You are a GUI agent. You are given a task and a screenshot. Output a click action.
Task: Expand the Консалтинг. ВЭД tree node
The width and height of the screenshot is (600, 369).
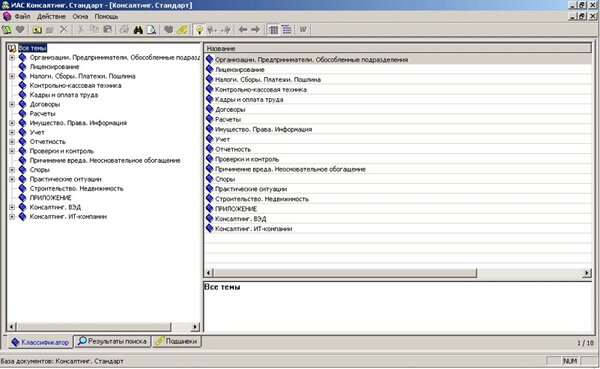coord(12,207)
